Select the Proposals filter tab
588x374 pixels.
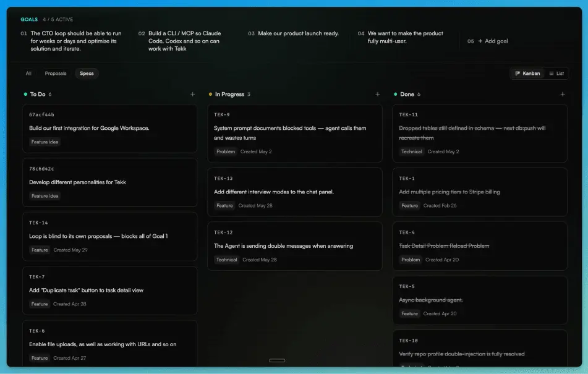[56, 74]
